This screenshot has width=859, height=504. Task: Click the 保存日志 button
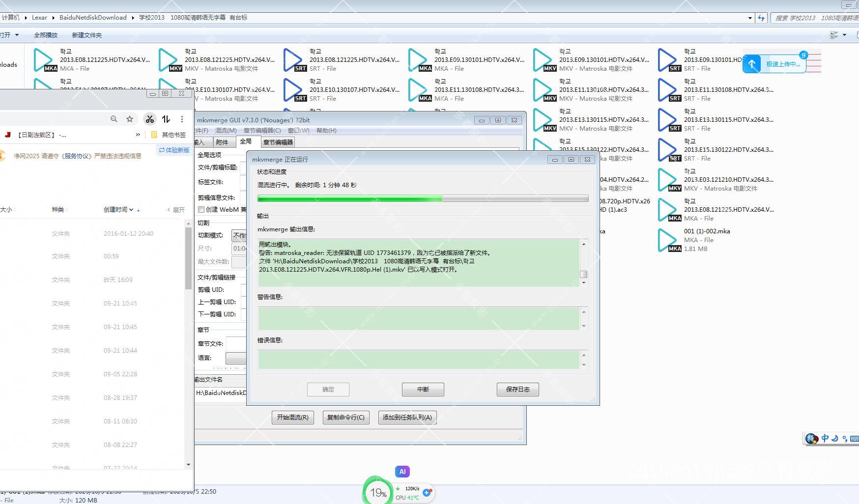point(517,390)
